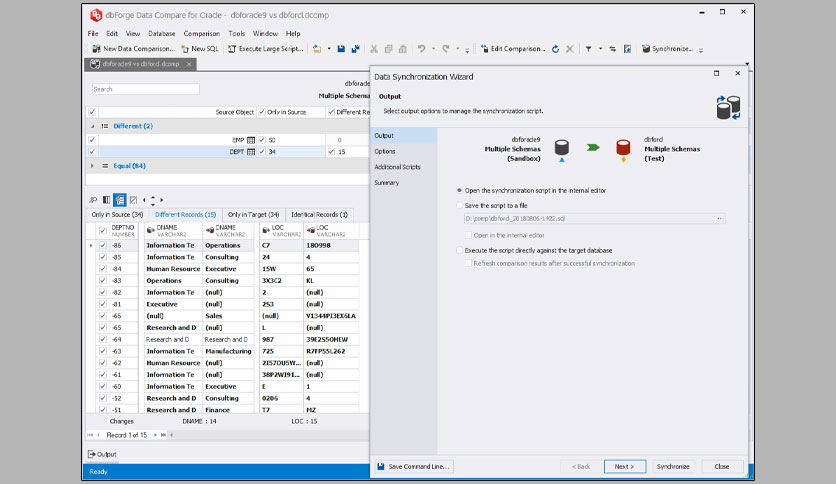The width and height of the screenshot is (836, 484).
Task: Click Synchronize in the main toolbar
Action: pos(667,49)
